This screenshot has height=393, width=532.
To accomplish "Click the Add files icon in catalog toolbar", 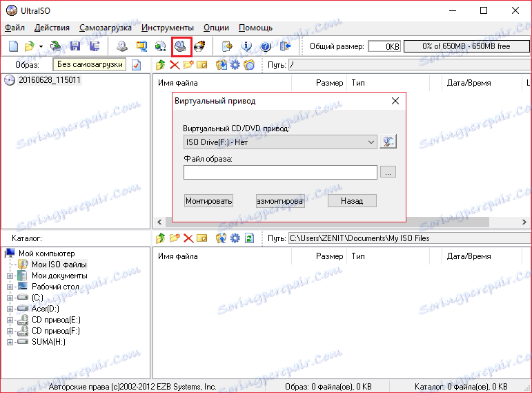I will [x=221, y=238].
